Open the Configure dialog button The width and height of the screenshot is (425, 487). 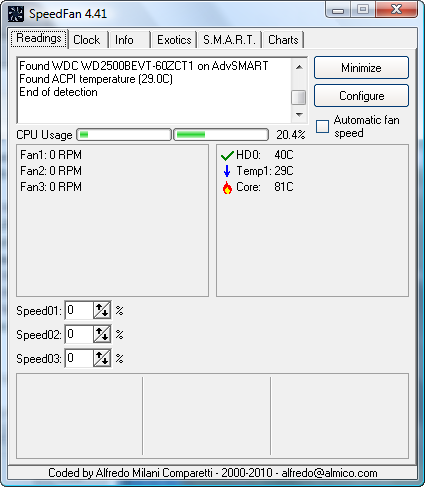point(361,96)
